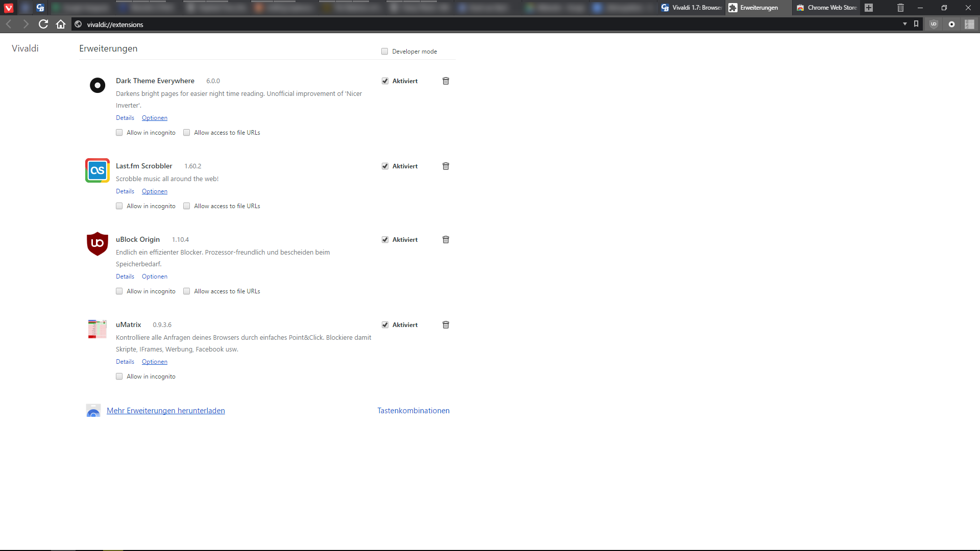The width and height of the screenshot is (980, 551).
Task: Click the Vivaldi menu logo button
Action: (9, 8)
